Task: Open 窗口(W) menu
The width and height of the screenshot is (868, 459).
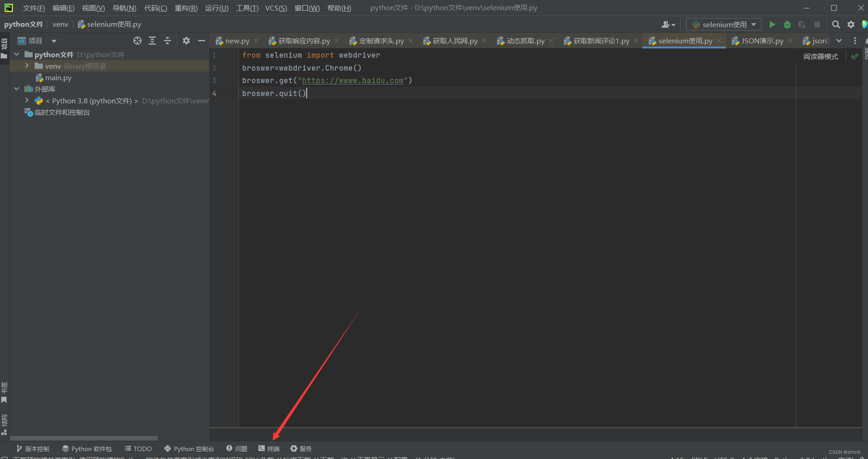Action: [x=307, y=8]
